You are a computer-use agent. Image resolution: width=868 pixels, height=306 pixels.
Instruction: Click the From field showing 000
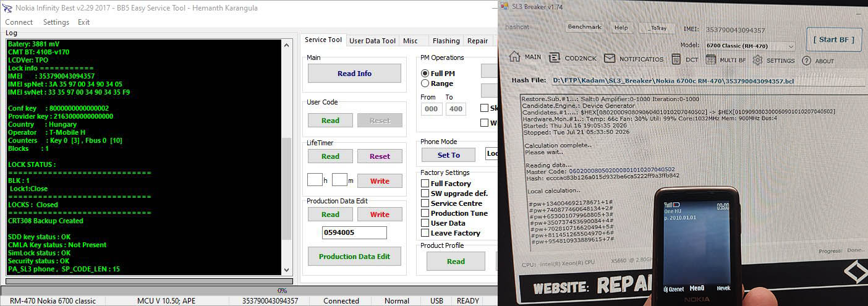(x=432, y=109)
